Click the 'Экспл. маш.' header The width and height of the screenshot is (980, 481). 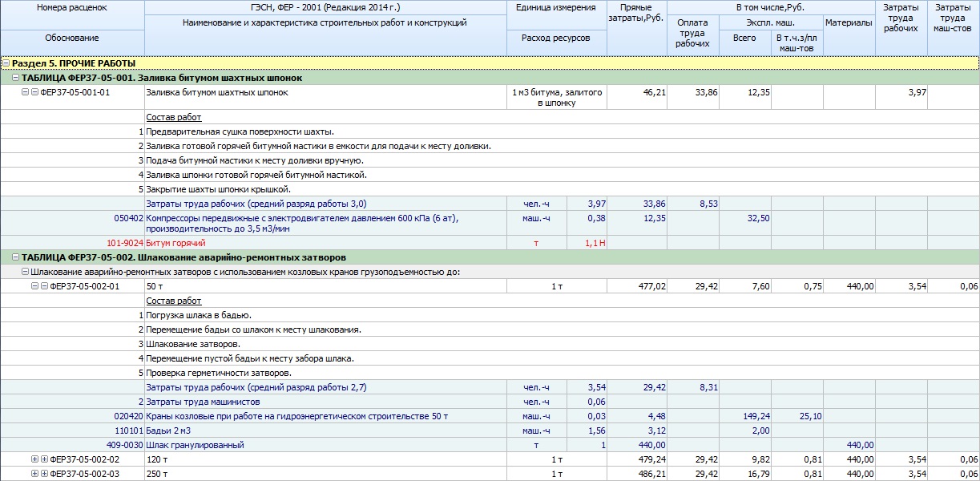pyautogui.click(x=770, y=22)
